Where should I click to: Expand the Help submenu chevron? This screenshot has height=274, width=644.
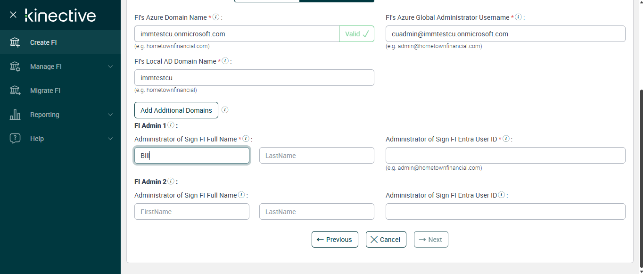pyautogui.click(x=110, y=139)
